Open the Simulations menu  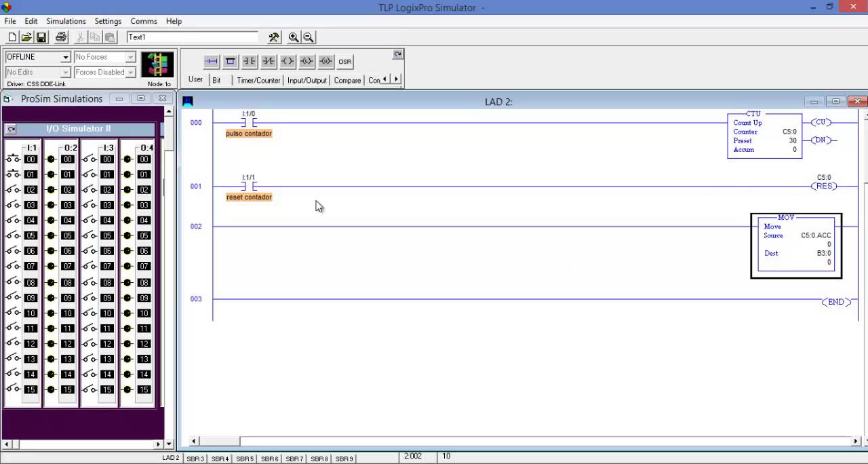66,21
